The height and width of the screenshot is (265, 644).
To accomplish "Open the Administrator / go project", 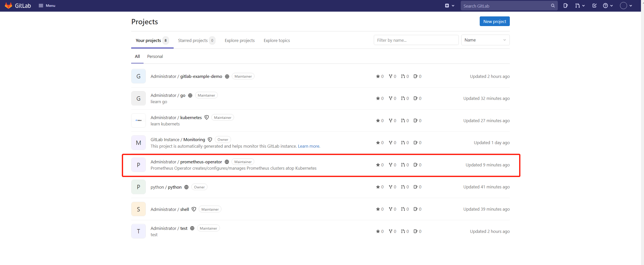I will [168, 95].
